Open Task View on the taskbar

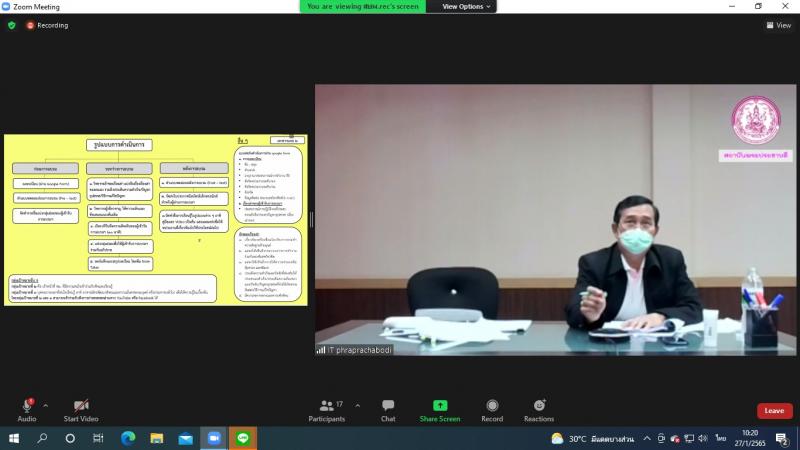pos(98,438)
